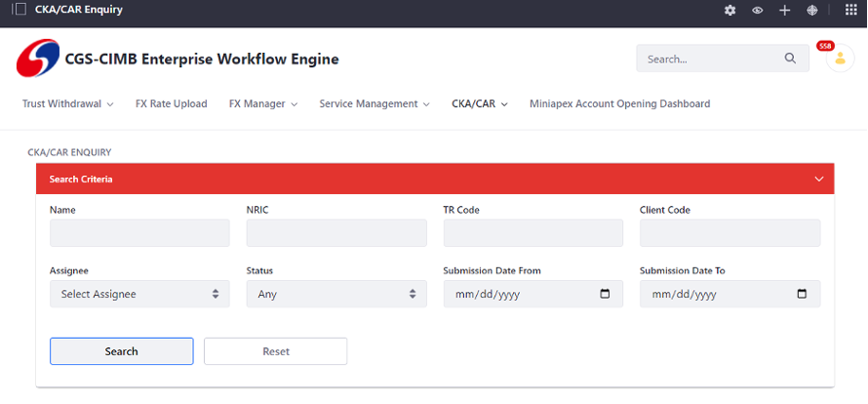Open the FX Rate Upload page

(x=171, y=103)
